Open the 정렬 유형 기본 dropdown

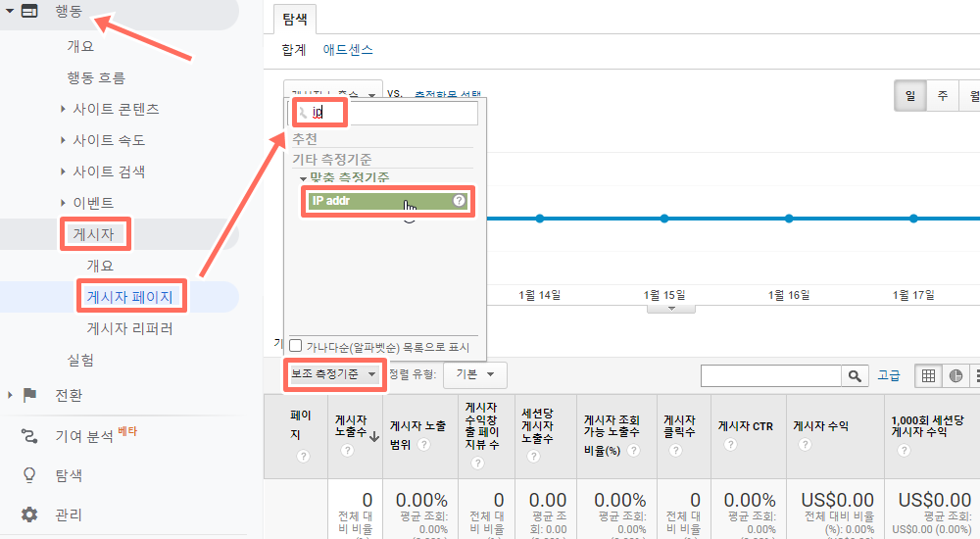point(475,374)
